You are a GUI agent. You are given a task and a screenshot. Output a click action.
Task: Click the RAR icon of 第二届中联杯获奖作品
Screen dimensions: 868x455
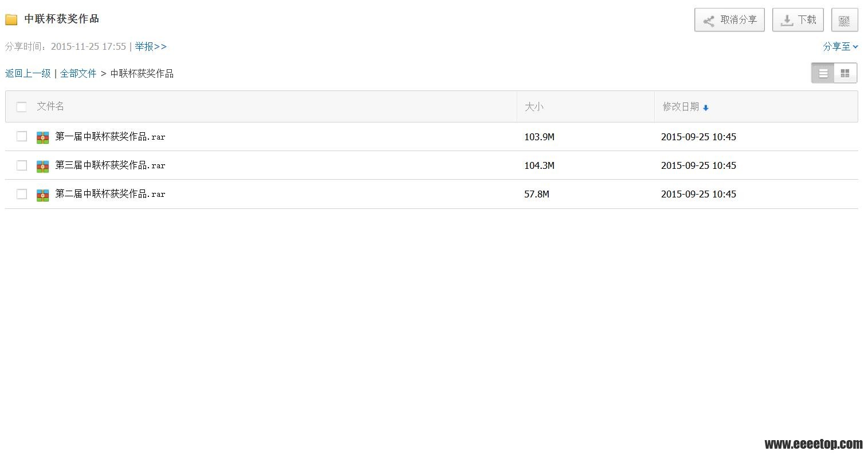click(x=42, y=195)
